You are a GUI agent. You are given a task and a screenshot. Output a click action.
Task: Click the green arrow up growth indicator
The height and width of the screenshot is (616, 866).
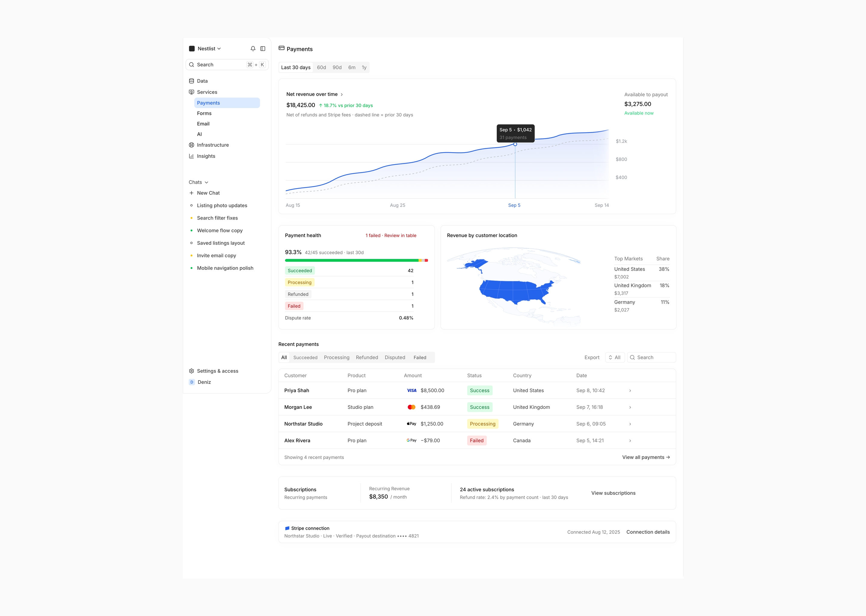320,106
